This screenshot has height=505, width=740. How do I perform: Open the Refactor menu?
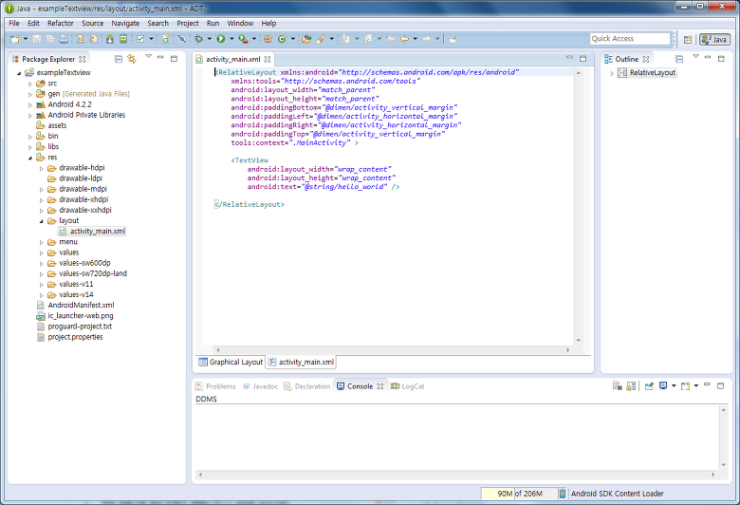click(60, 23)
